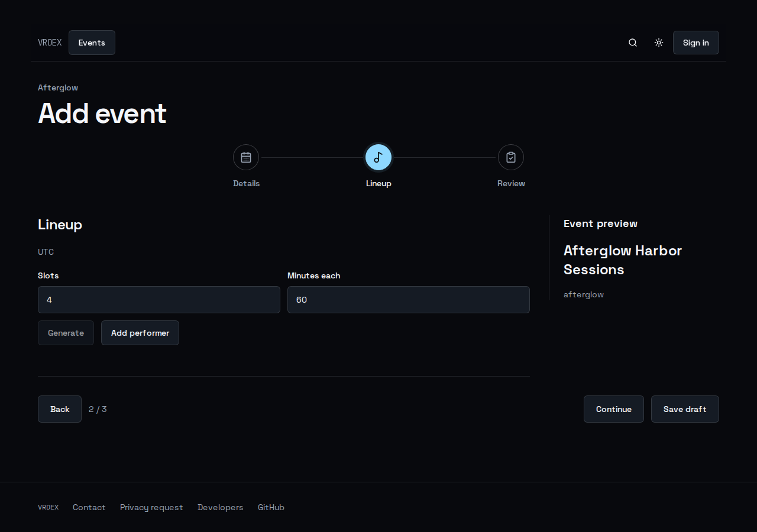Click the Afterglow breadcrumb link

(58, 87)
